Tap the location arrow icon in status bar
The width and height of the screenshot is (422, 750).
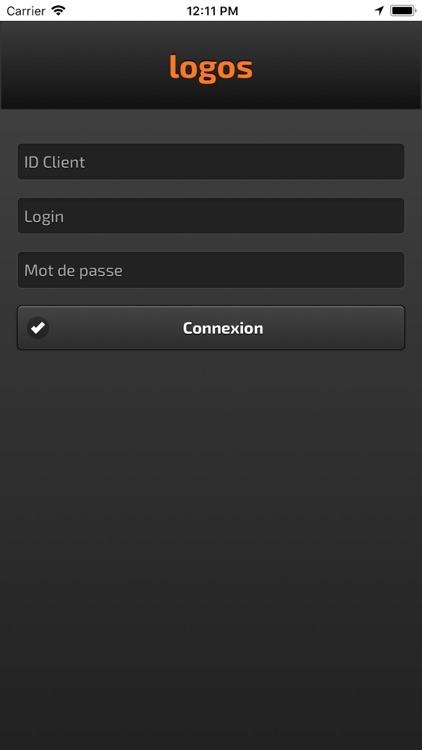(379, 11)
